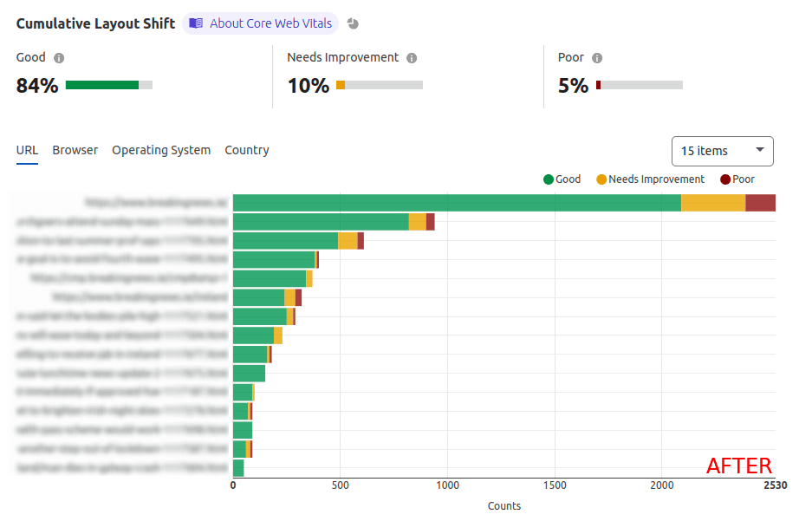Click the info icon next to Needs Improvement
Viewport: 812px width, 521px height.
click(x=412, y=58)
